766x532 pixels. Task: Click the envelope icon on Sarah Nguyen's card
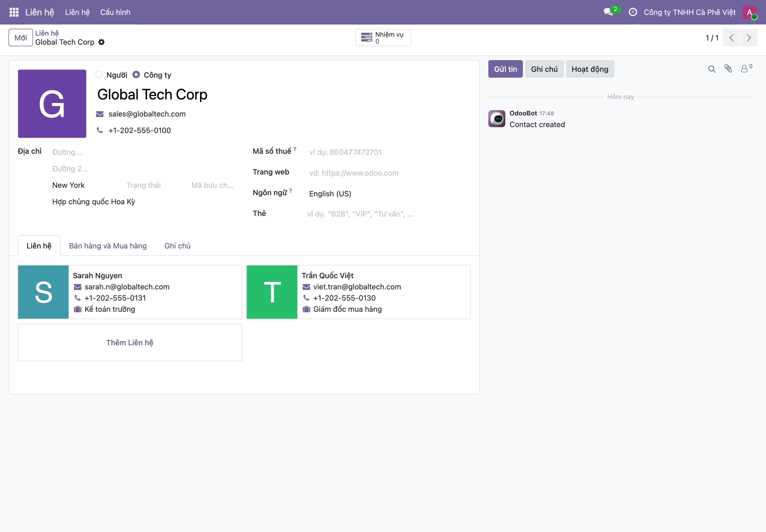[x=78, y=287]
